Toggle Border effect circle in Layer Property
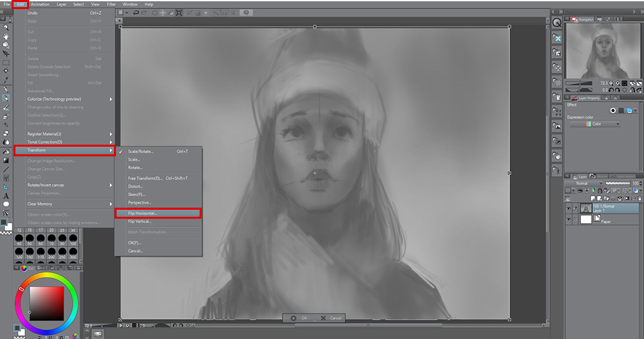The width and height of the screenshot is (644, 339). 613,111
